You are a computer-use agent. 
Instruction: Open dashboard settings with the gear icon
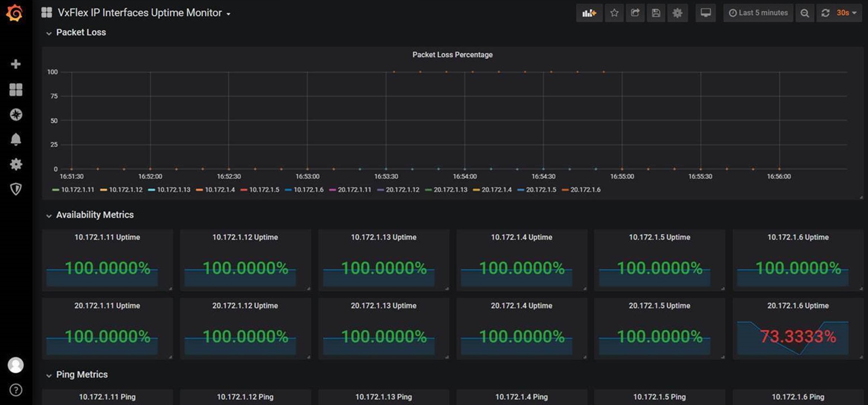pos(677,13)
